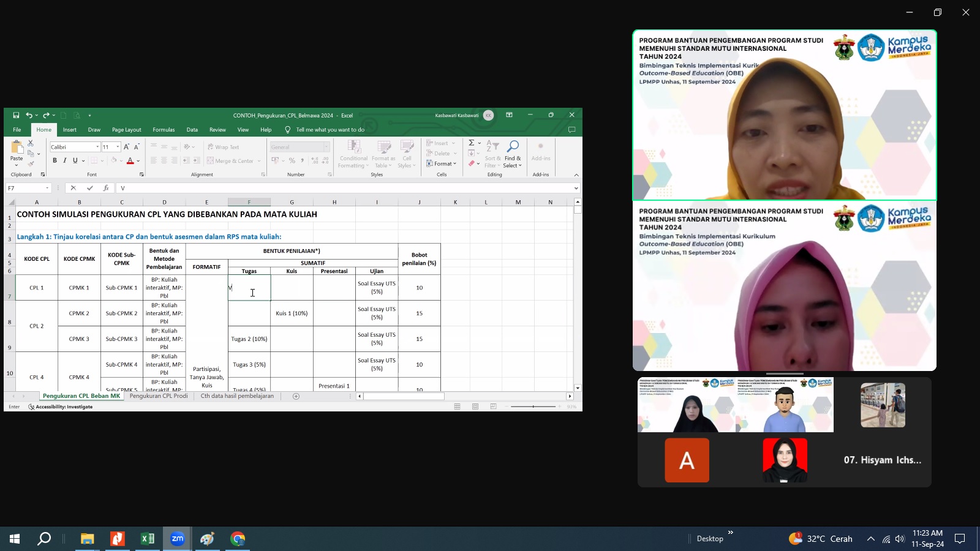The width and height of the screenshot is (980, 551).
Task: Toggle Underline formatting
Action: click(75, 160)
